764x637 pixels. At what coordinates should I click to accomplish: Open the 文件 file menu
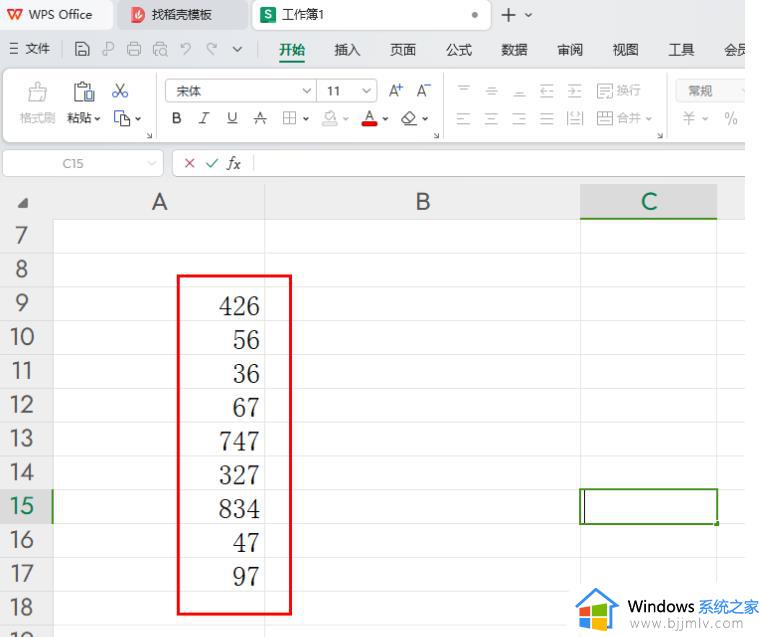(30, 49)
